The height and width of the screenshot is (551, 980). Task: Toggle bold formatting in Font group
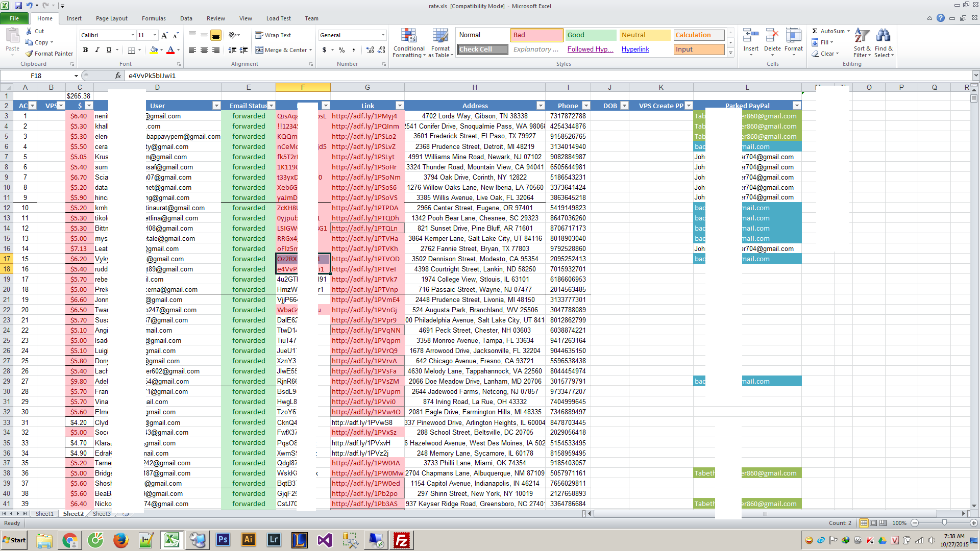coord(85,50)
